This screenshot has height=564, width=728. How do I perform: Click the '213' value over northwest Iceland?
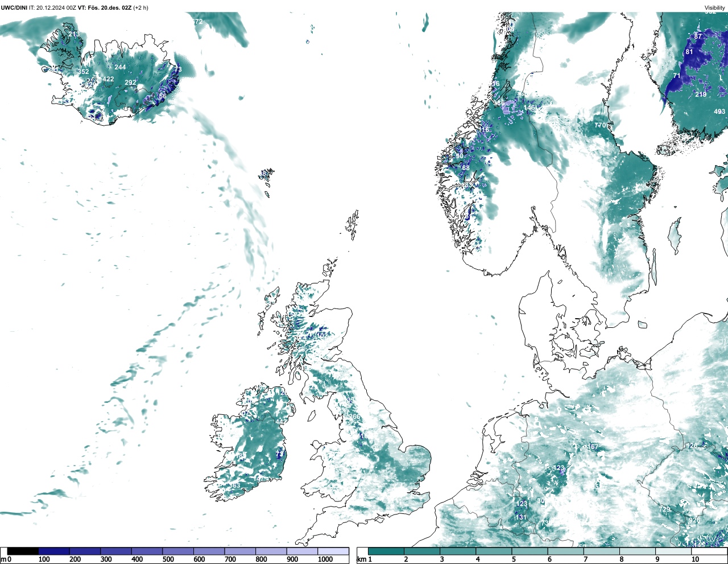coord(74,34)
